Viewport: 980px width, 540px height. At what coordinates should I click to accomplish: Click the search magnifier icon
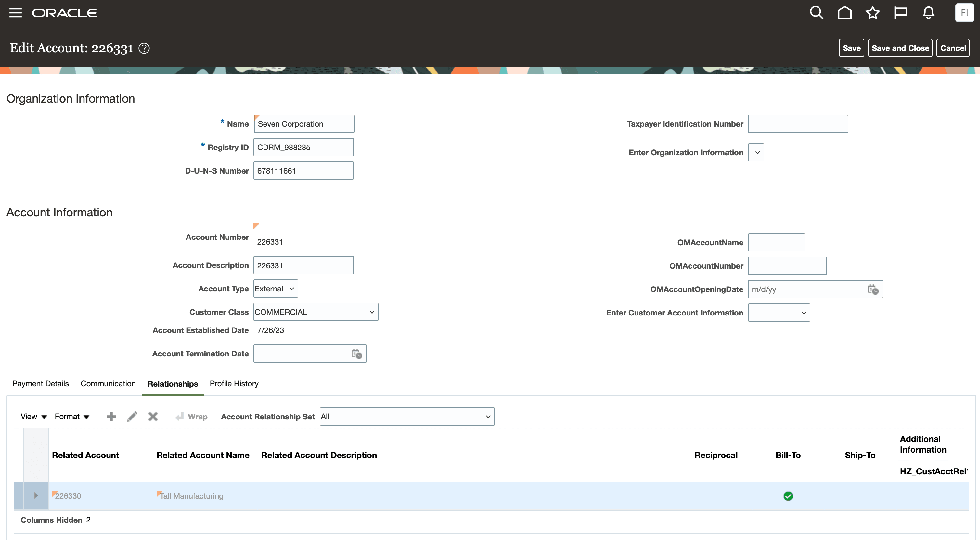(x=816, y=13)
